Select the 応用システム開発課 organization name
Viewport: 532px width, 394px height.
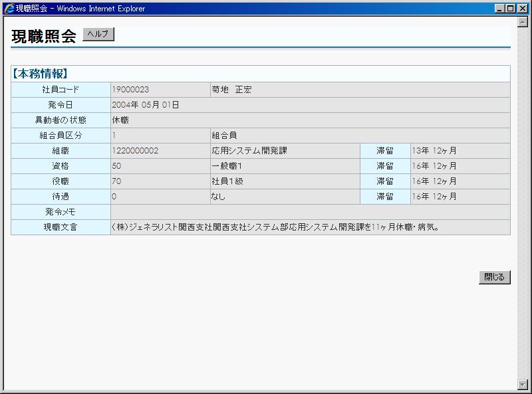coord(249,151)
